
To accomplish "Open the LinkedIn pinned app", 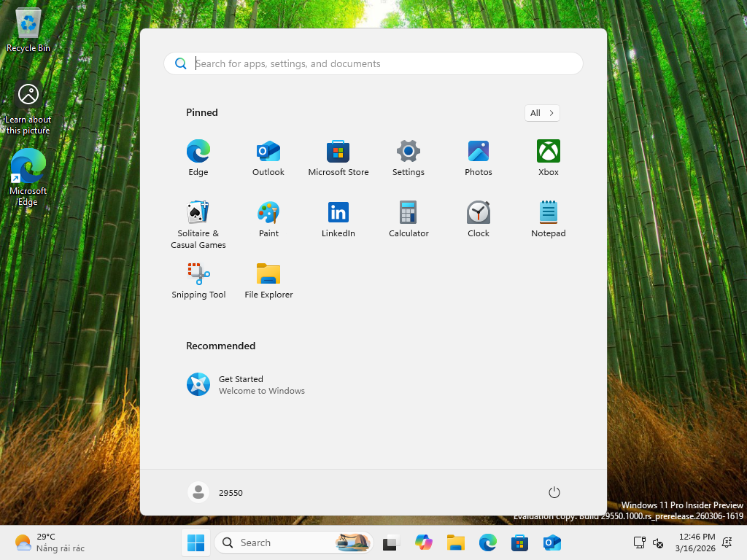I will tap(338, 219).
